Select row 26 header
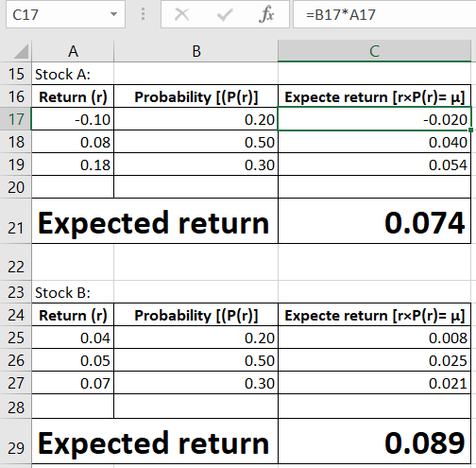This screenshot has width=476, height=468. [16, 360]
